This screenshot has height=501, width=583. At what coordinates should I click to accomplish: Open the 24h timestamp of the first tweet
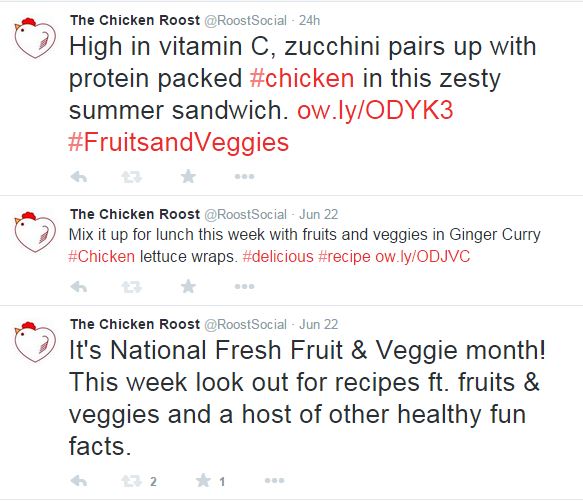click(309, 20)
